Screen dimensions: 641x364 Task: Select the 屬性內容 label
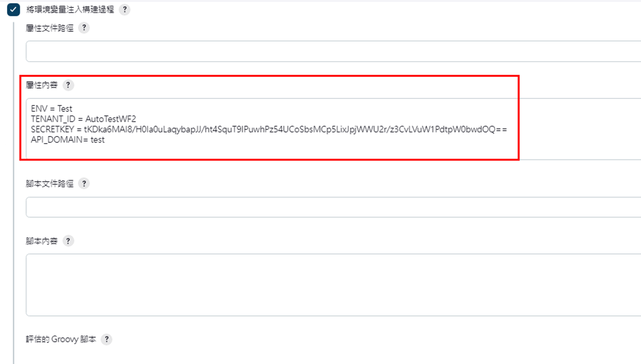[41, 85]
